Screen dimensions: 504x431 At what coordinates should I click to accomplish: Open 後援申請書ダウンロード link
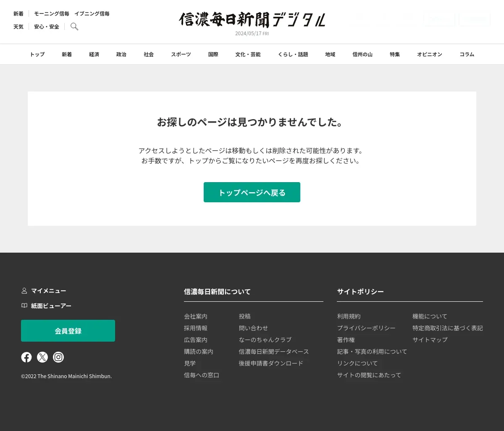coord(271,363)
